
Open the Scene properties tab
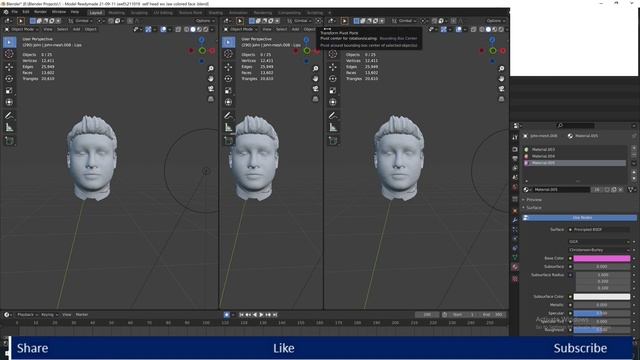click(x=515, y=178)
